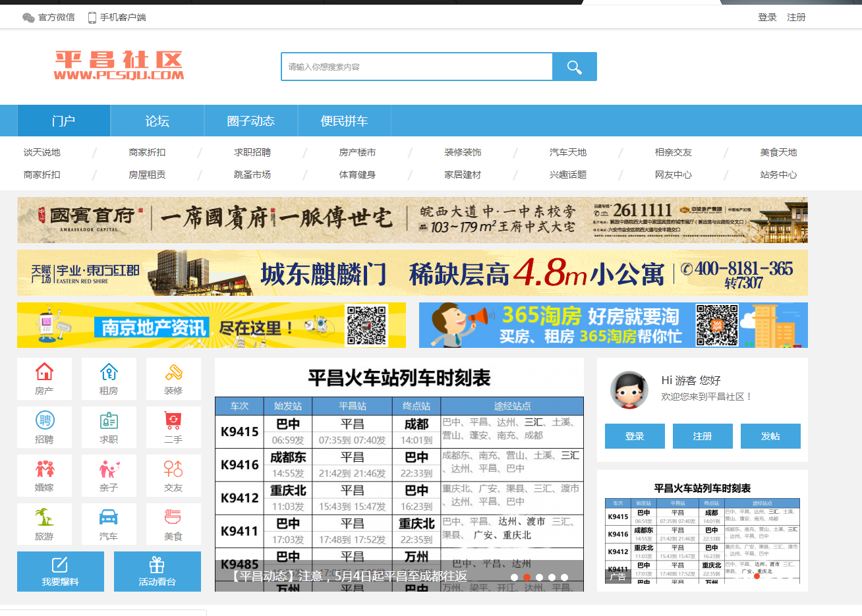
Task: Open the 跳蚤市场 forum link
Action: point(252,175)
